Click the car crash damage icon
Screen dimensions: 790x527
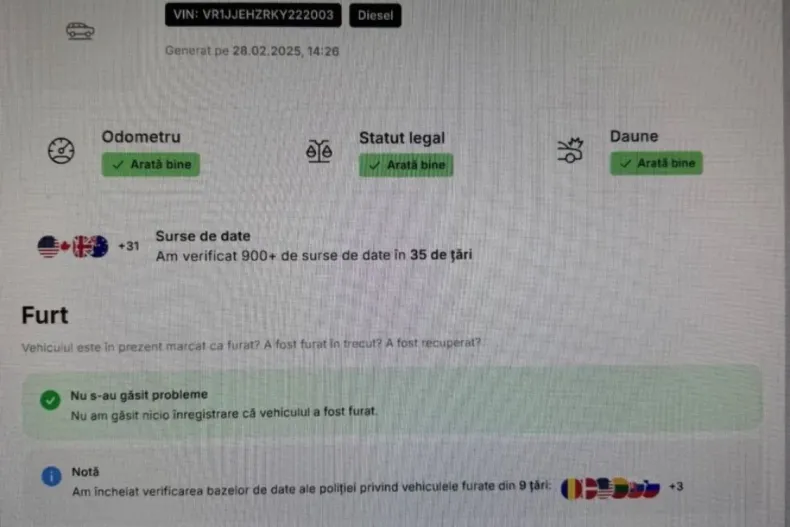(x=570, y=150)
